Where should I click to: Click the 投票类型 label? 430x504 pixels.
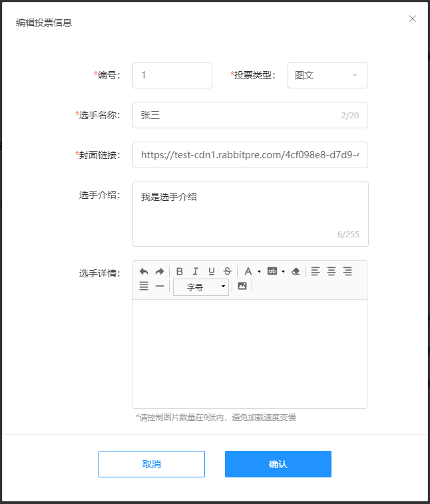[253, 75]
